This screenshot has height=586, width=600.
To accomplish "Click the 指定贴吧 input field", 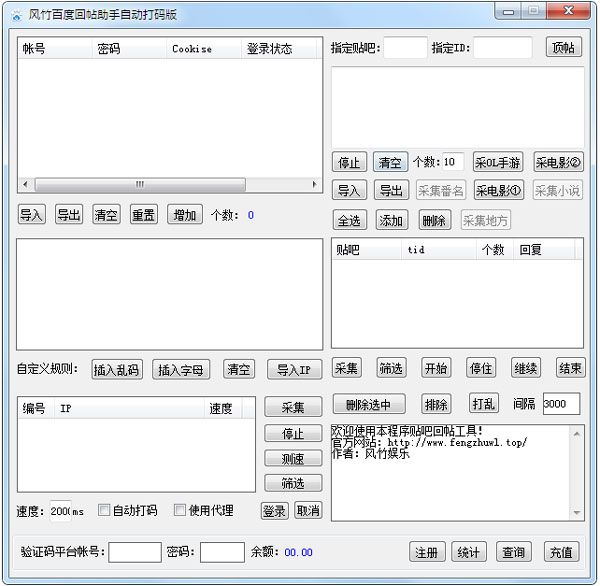I will pos(405,48).
